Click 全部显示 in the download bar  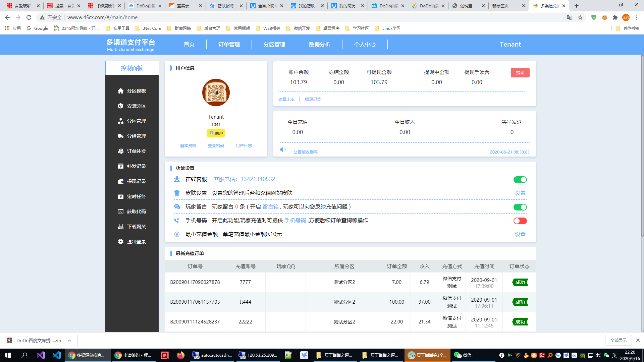[x=619, y=341]
